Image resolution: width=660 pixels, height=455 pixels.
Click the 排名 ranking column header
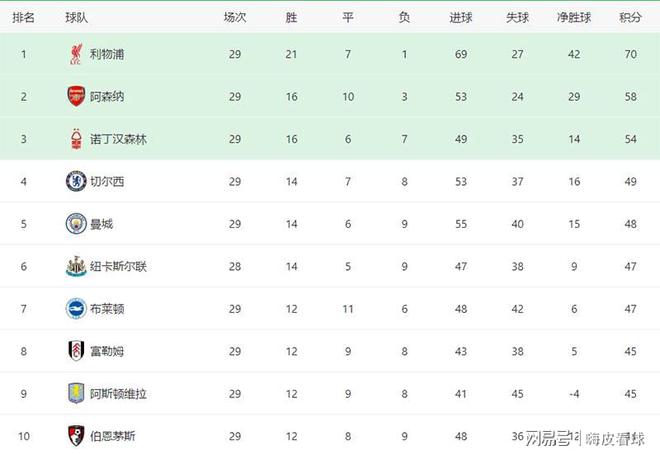pyautogui.click(x=23, y=17)
